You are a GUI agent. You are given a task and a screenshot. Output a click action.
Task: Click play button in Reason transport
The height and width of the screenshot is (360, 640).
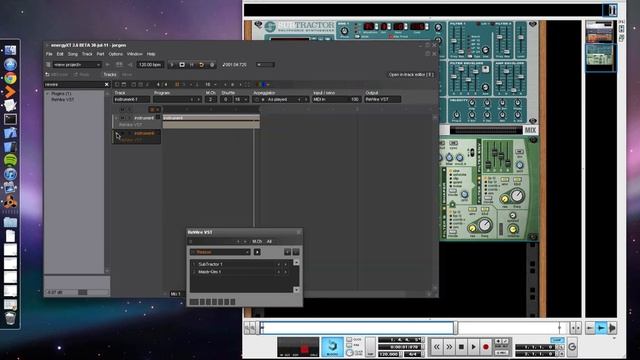coord(473,347)
